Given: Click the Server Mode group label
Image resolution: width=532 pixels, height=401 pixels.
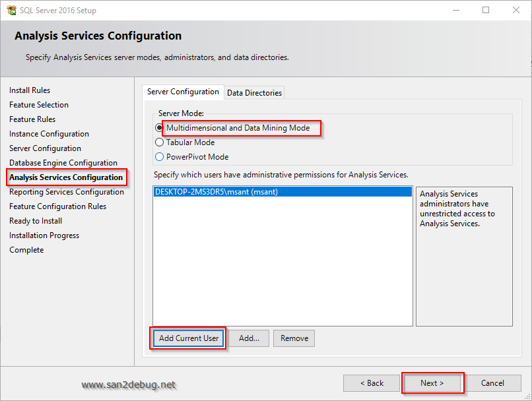Looking at the screenshot, I should (x=181, y=113).
